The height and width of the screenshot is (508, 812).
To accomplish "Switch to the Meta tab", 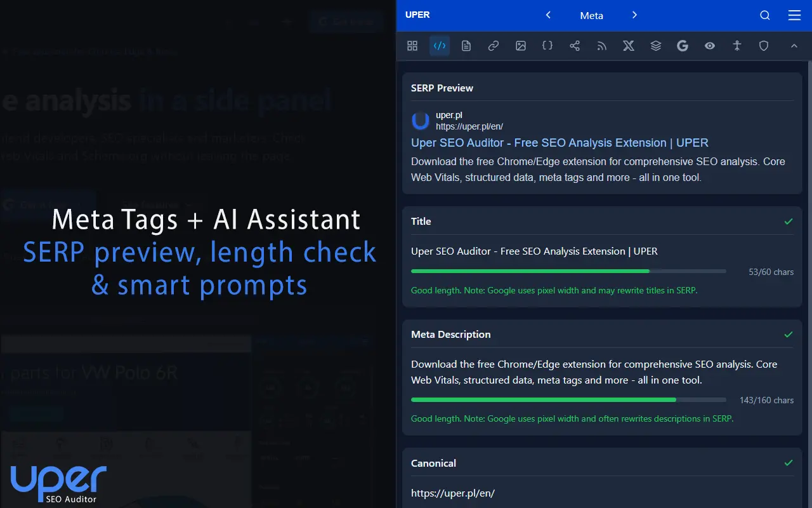I will pos(591,15).
